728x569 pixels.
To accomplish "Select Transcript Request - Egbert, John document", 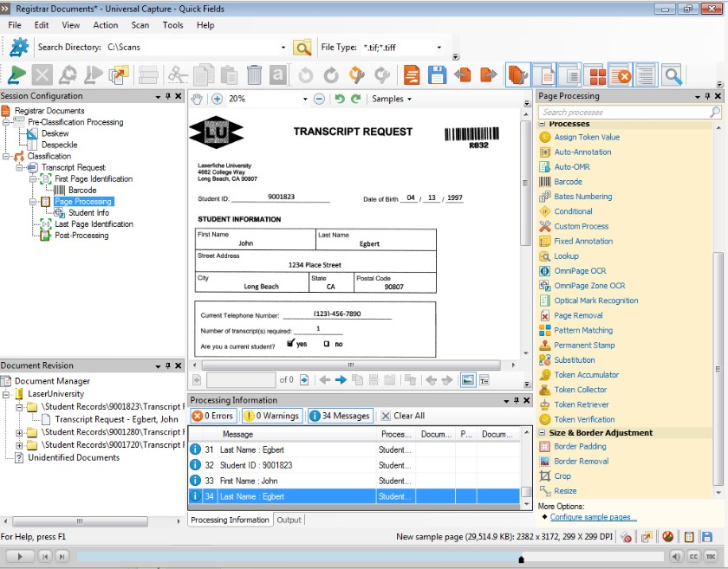I will coord(116,419).
